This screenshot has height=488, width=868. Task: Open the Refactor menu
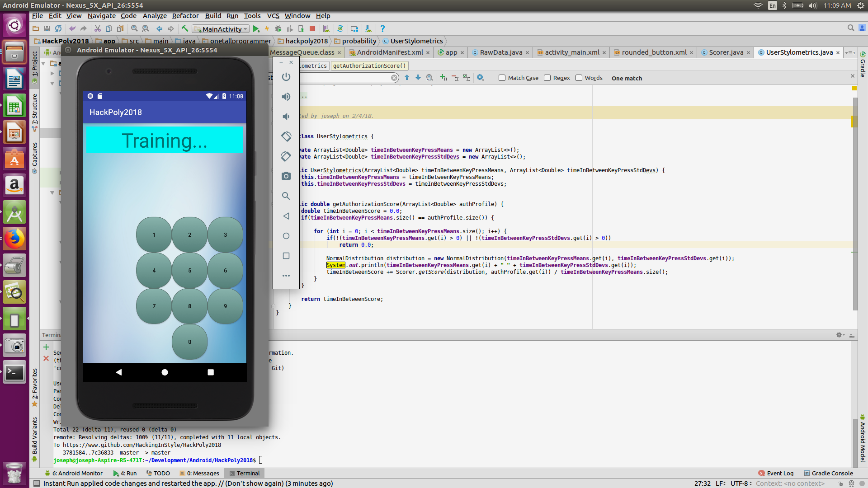click(185, 16)
